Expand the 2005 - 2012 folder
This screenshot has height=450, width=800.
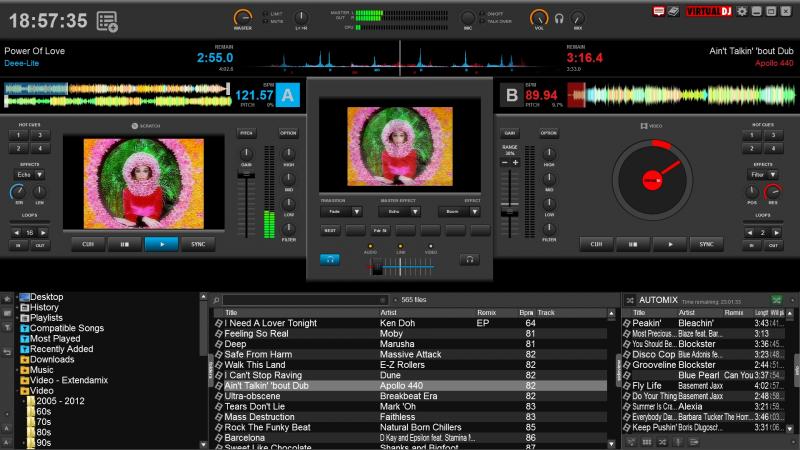24,401
